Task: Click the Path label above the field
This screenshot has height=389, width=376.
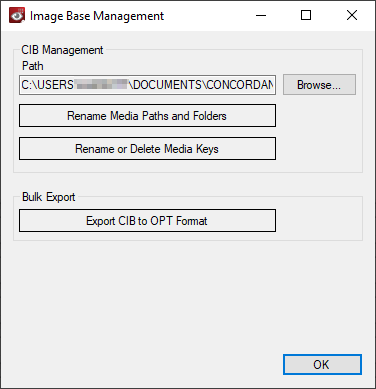Action: tap(33, 66)
